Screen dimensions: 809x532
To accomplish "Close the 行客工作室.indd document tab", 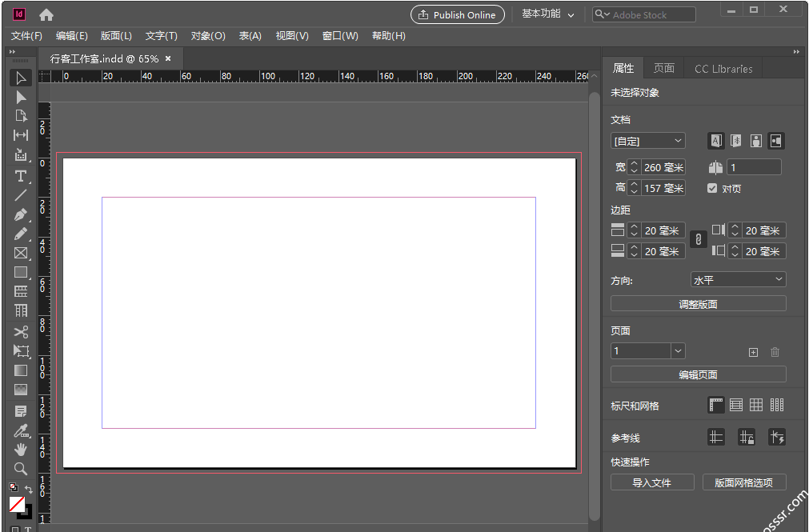I will tap(168, 59).
